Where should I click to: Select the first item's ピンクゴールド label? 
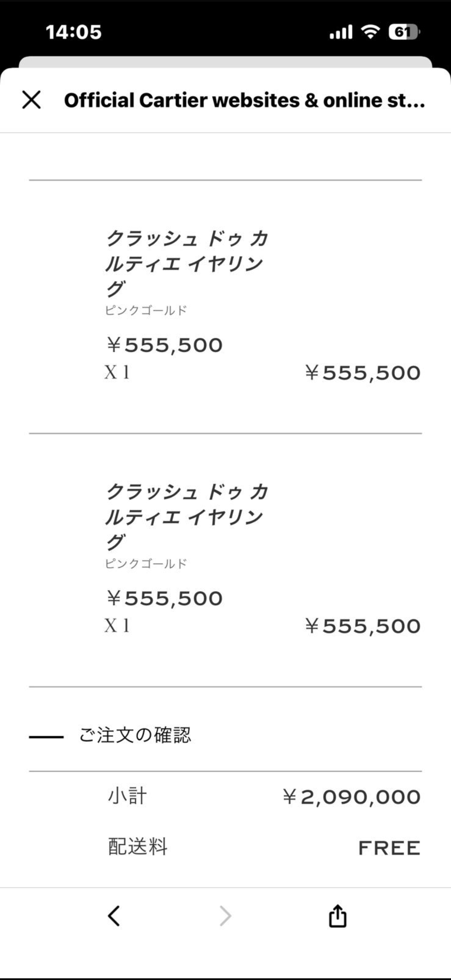(146, 310)
